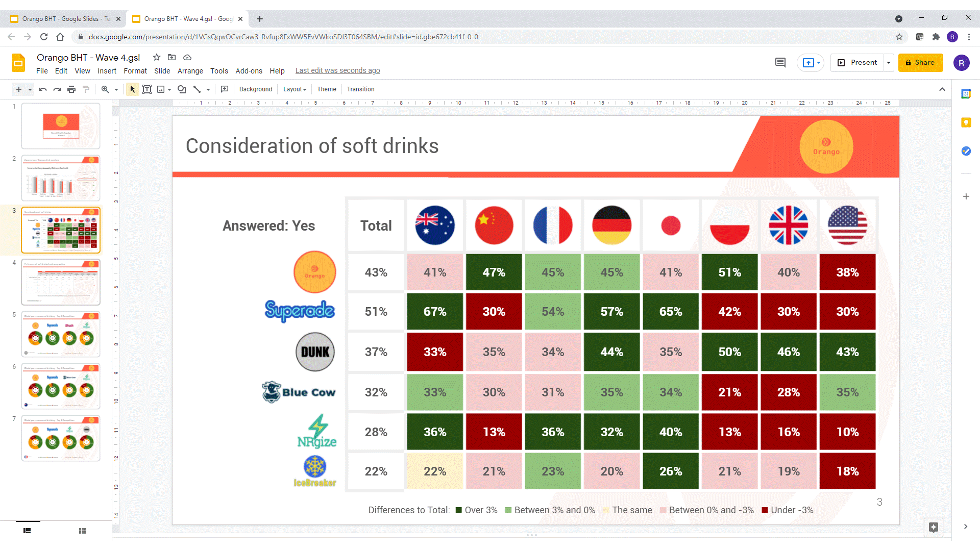980x551 pixels.
Task: Open the Format menu
Action: (135, 71)
